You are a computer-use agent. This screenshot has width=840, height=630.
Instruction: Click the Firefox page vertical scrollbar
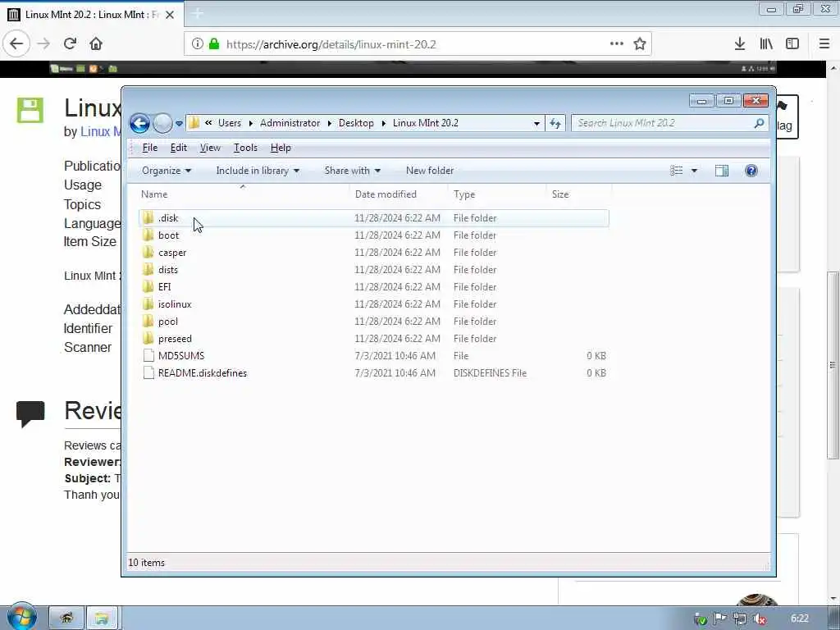[x=833, y=364]
